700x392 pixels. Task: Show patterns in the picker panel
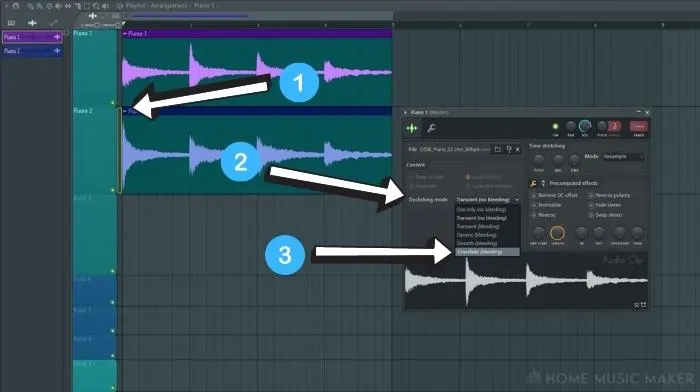(x=11, y=22)
